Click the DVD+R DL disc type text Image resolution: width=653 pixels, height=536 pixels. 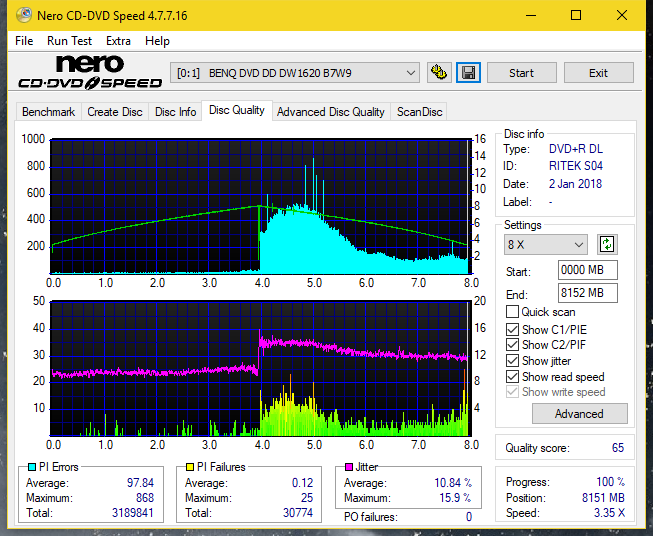(x=576, y=149)
